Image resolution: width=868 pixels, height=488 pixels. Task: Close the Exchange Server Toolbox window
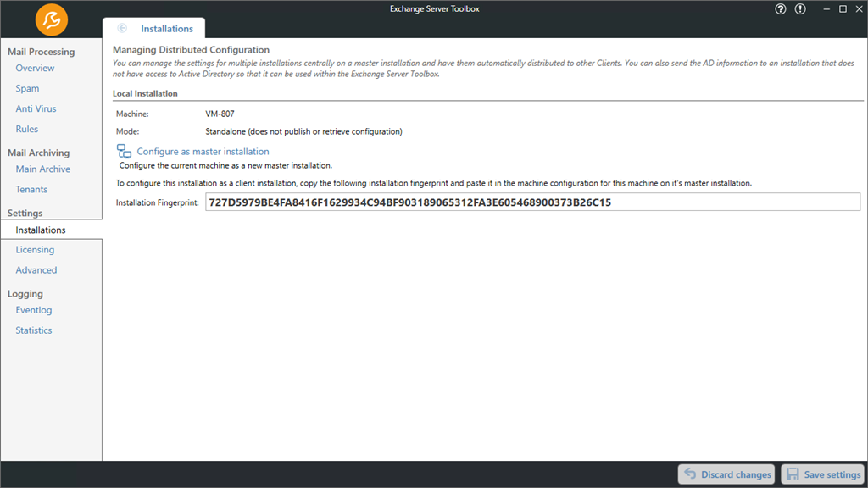pyautogui.click(x=860, y=8)
